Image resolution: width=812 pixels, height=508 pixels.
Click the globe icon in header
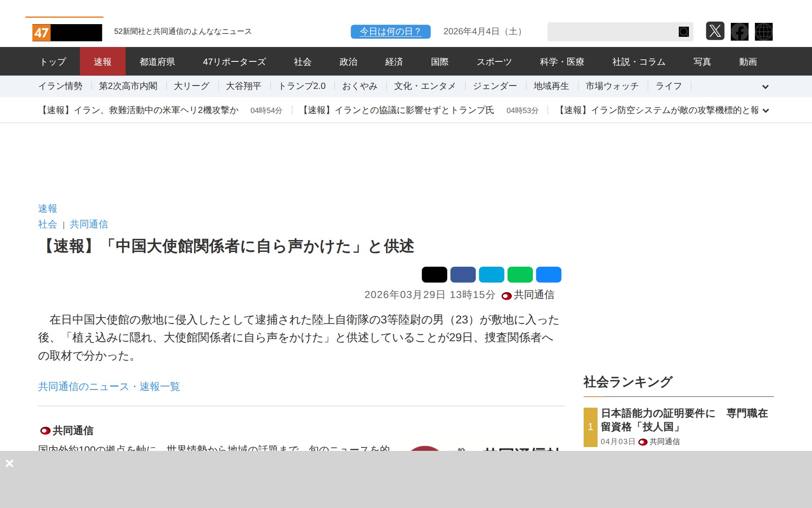click(763, 32)
